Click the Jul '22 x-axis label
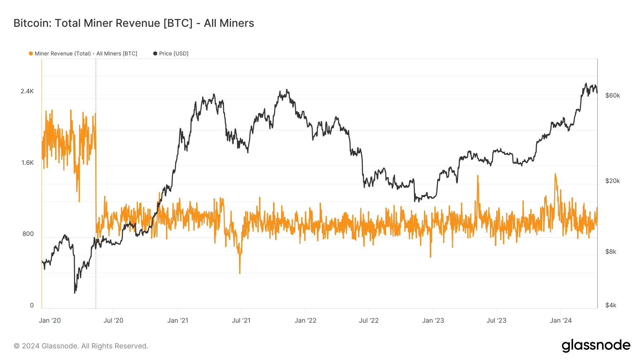This screenshot has width=644, height=362. point(369,321)
